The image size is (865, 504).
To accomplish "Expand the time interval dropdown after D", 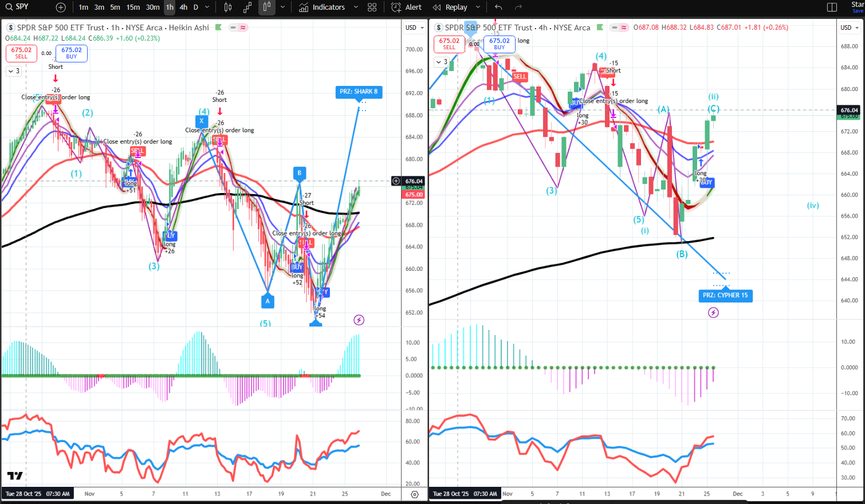I will [x=207, y=7].
